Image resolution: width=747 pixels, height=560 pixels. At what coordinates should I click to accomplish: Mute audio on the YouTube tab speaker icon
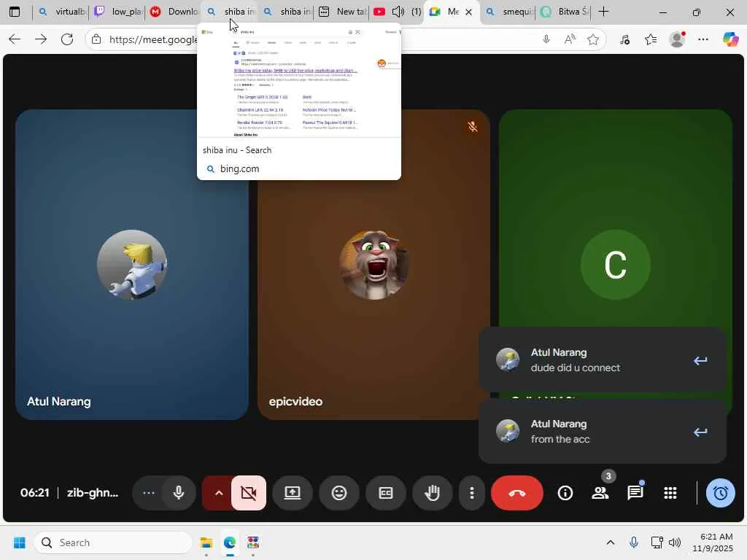[398, 12]
